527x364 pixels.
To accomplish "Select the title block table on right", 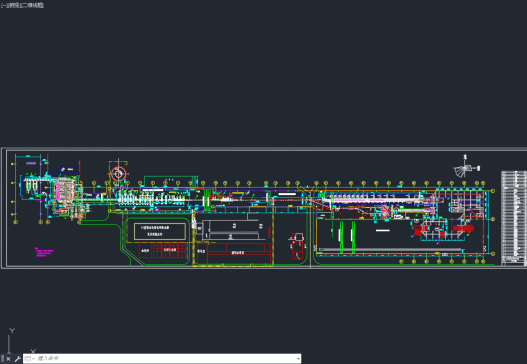I will coord(514,218).
